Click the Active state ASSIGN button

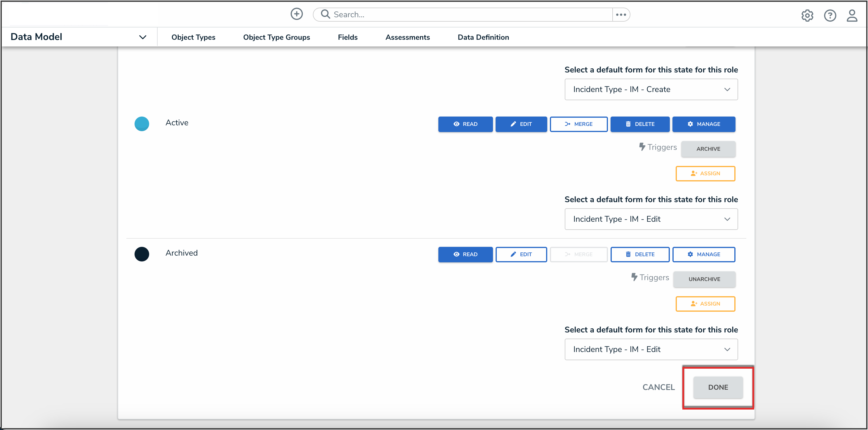tap(705, 173)
